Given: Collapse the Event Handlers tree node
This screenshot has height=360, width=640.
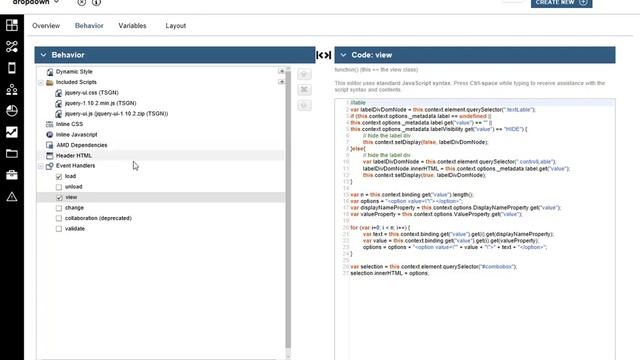Looking at the screenshot, I should point(41,166).
